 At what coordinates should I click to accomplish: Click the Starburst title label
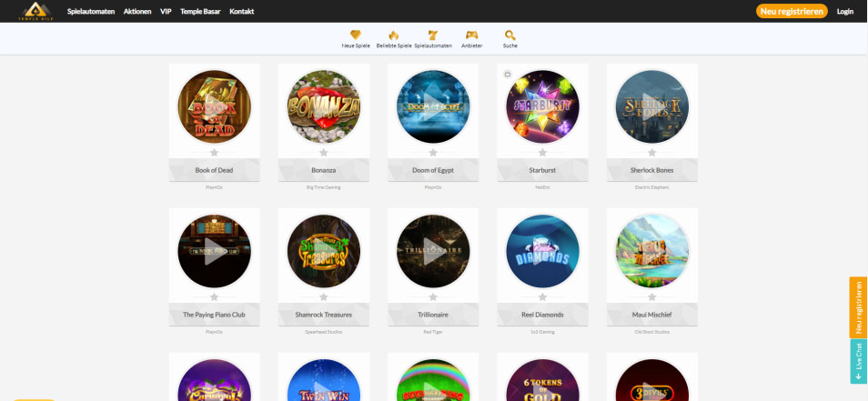coord(542,170)
